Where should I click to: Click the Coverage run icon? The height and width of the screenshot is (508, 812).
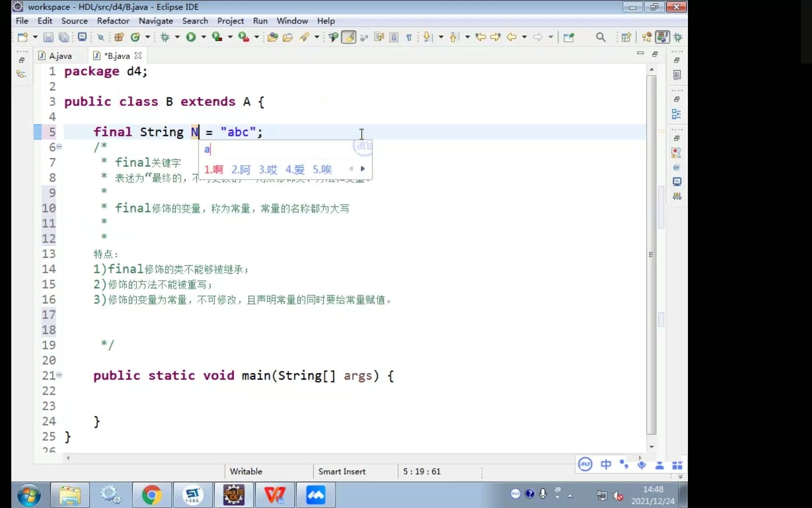[x=217, y=37]
